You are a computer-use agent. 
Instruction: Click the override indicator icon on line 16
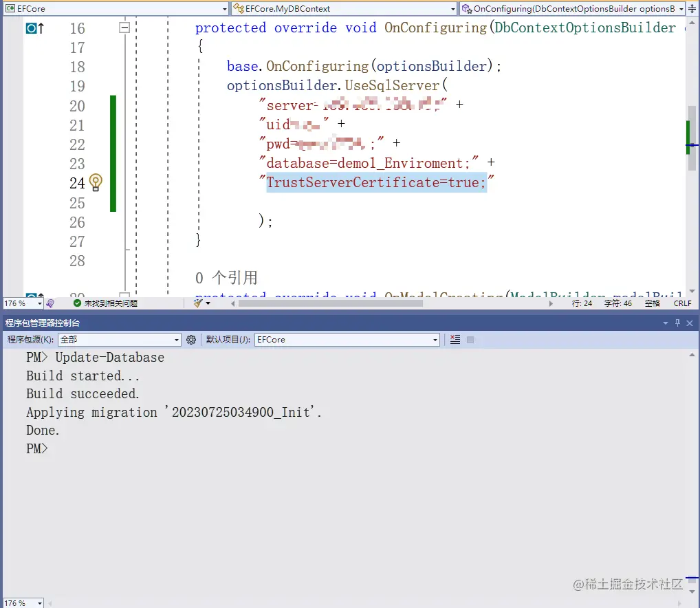(x=35, y=29)
